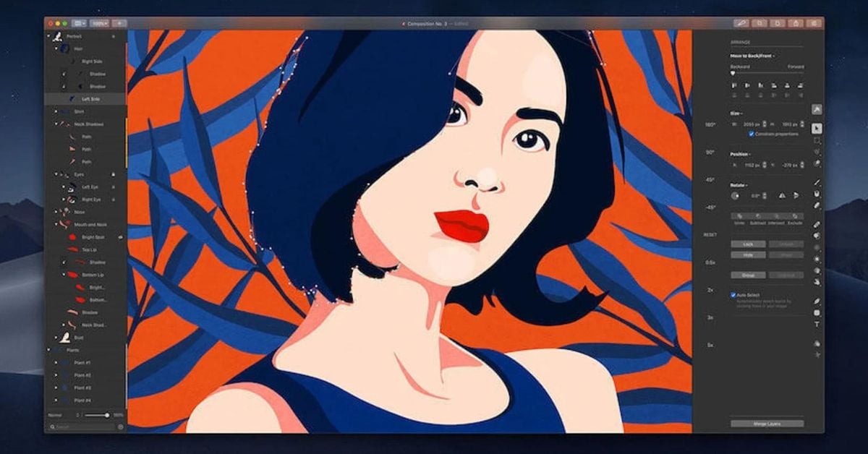Open the 100% zoom dropdown in the toolbar
This screenshot has width=868, height=454.
(x=100, y=23)
